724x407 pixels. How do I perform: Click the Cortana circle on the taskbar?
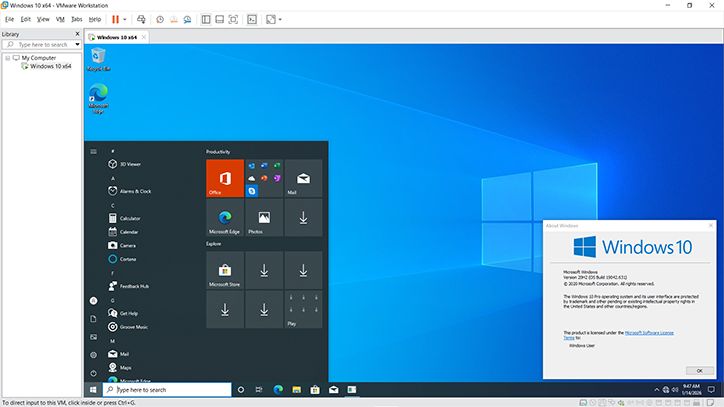(241, 389)
